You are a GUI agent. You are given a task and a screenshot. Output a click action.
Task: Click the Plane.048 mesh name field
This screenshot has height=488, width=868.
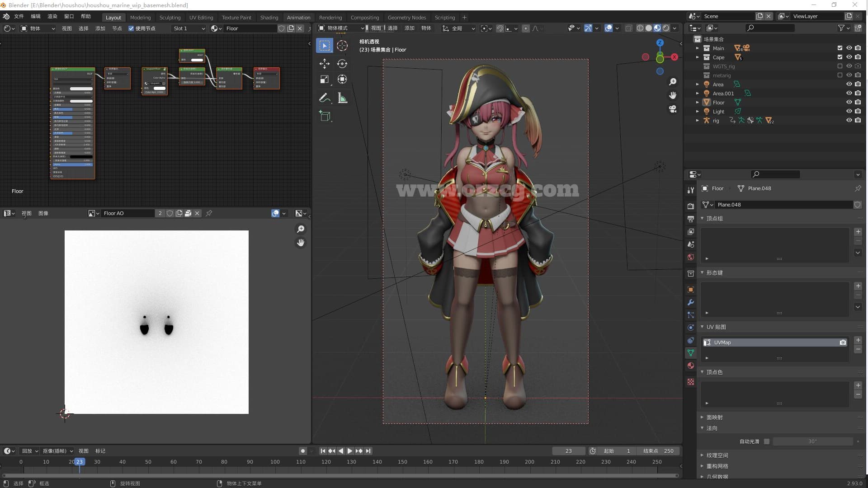point(784,205)
